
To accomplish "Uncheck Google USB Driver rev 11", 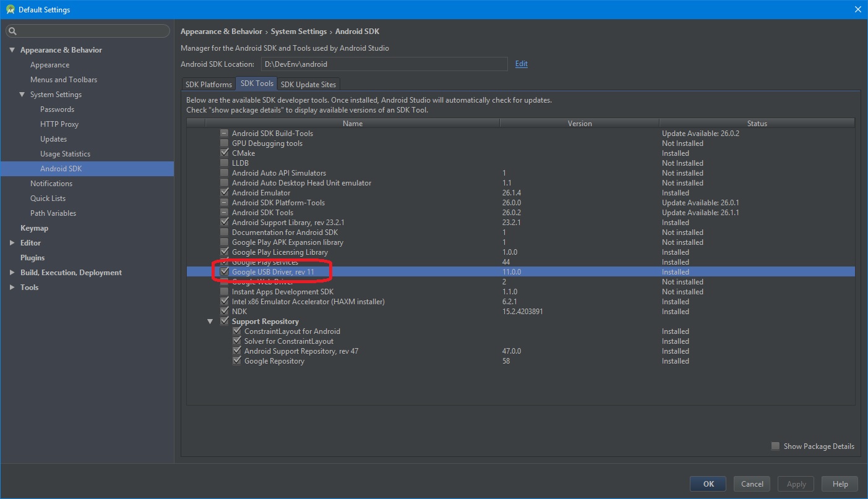I will click(x=225, y=272).
